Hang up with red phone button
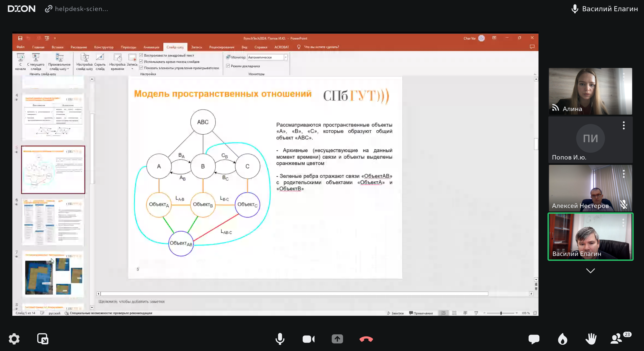Viewport: 644px width, 351px height. pyautogui.click(x=366, y=339)
